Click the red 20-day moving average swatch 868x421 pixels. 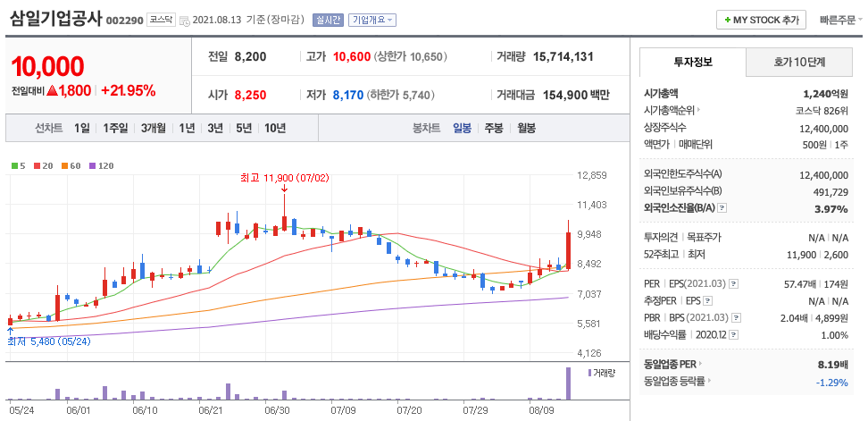pyautogui.click(x=38, y=165)
